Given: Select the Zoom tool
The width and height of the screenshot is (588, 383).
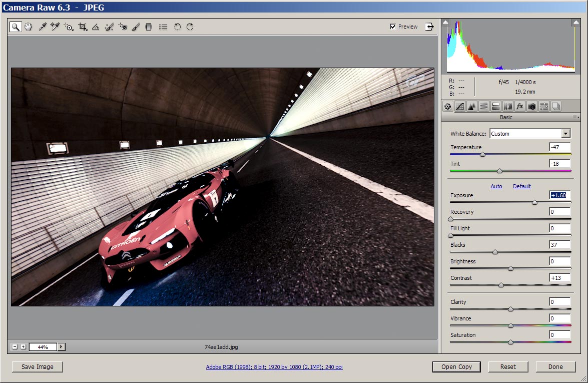Looking at the screenshot, I should coord(16,27).
